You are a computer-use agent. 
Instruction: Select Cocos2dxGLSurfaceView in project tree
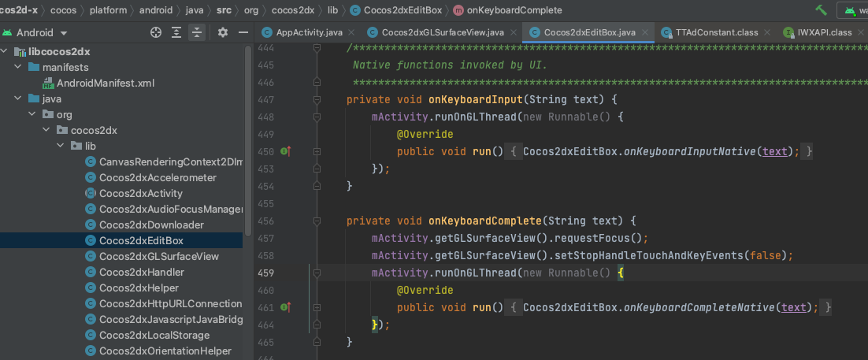159,257
